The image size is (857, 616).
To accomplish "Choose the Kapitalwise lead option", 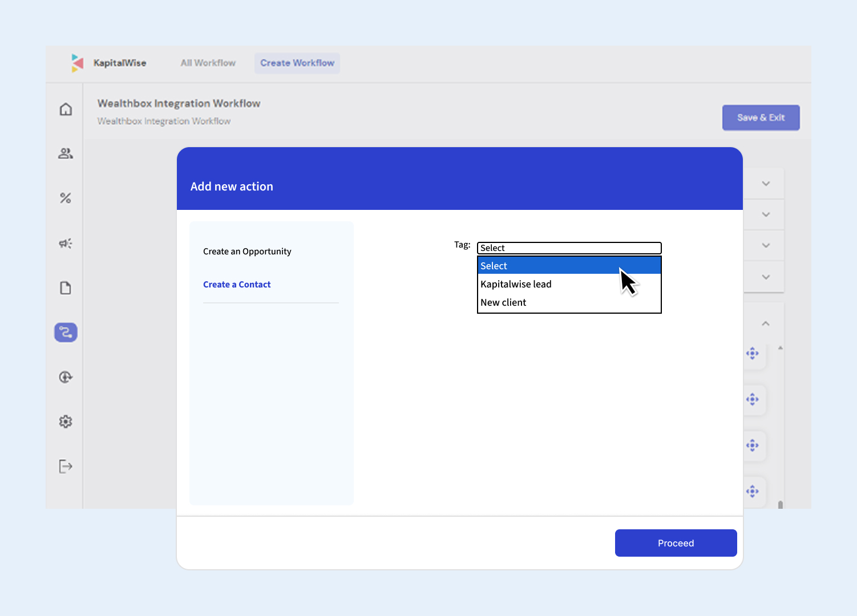I will [516, 284].
